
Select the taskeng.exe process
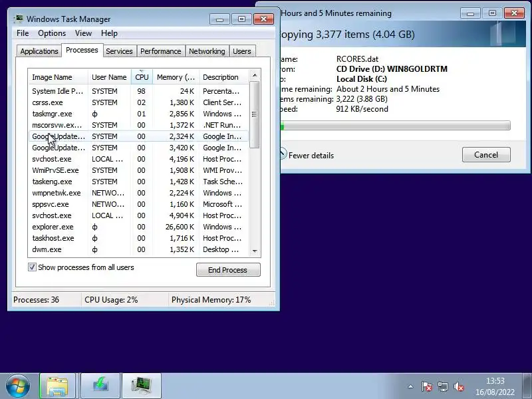[x=138, y=182]
